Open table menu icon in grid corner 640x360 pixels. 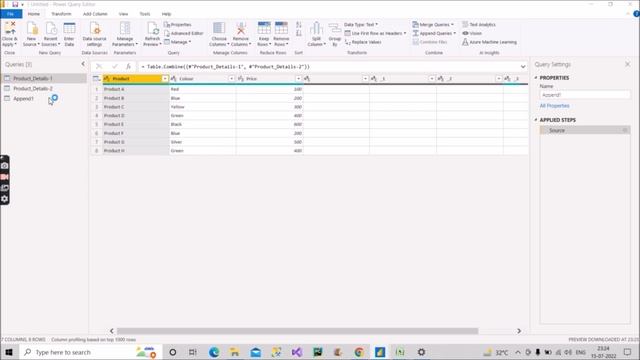[x=96, y=78]
